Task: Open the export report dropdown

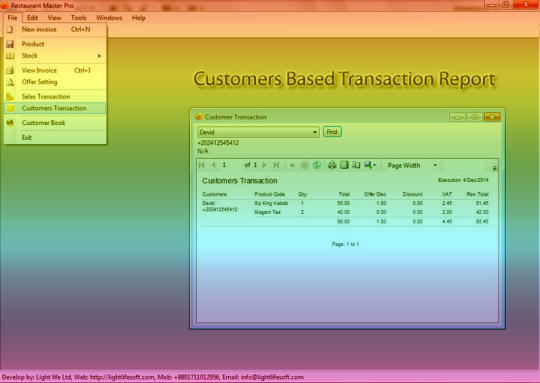Action: click(x=370, y=165)
